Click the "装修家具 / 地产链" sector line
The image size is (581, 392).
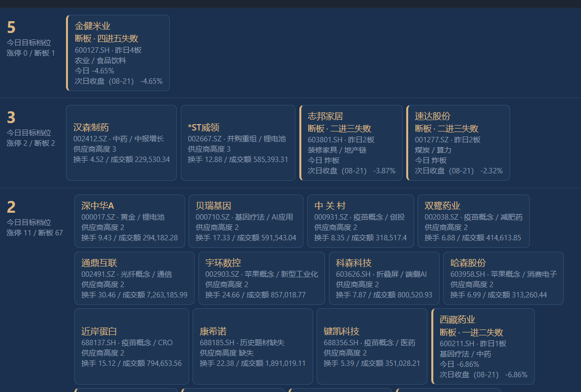(x=337, y=150)
